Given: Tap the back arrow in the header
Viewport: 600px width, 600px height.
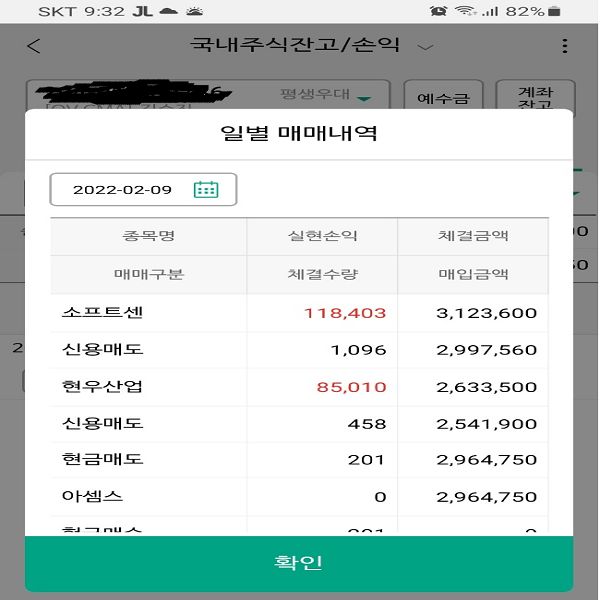Looking at the screenshot, I should coord(34,46).
